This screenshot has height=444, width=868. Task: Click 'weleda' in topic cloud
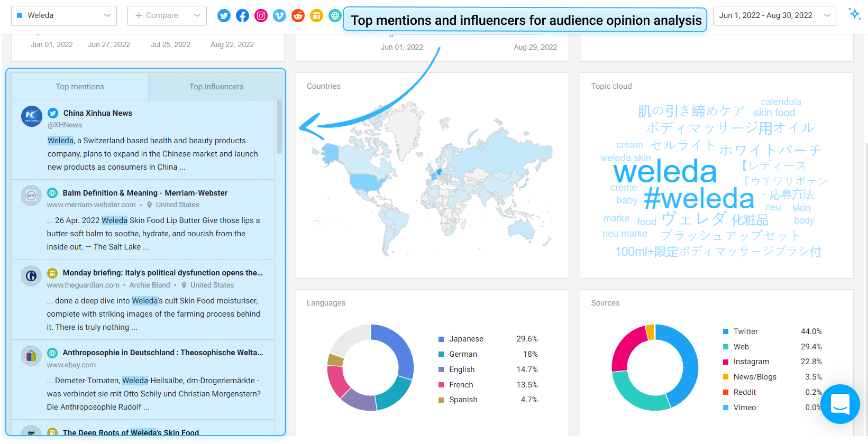pos(665,172)
